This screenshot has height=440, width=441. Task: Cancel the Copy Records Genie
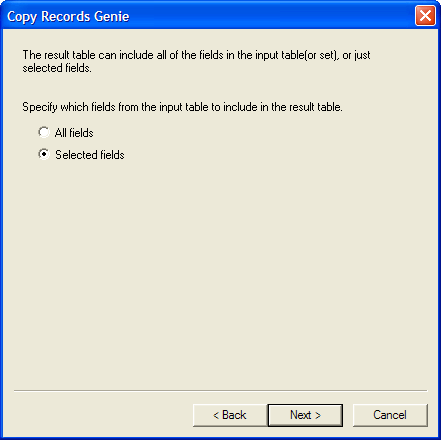[390, 415]
